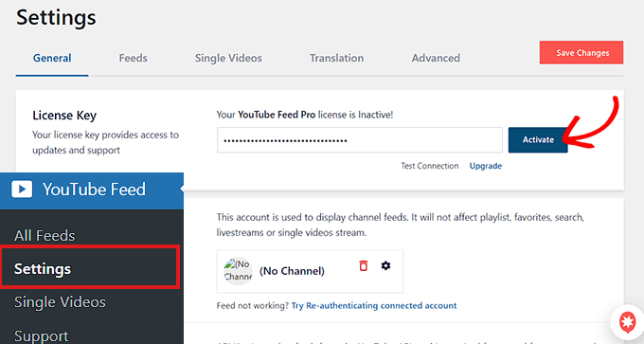Click the License Key section label
The height and width of the screenshot is (344, 644).
pyautogui.click(x=64, y=116)
